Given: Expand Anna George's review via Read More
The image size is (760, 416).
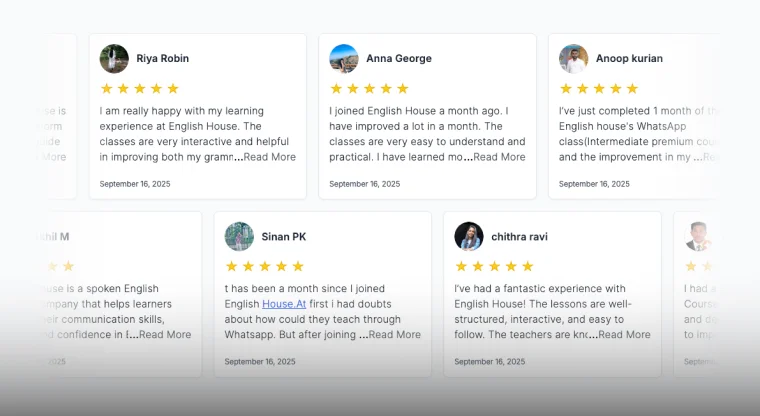Looking at the screenshot, I should tap(499, 157).
